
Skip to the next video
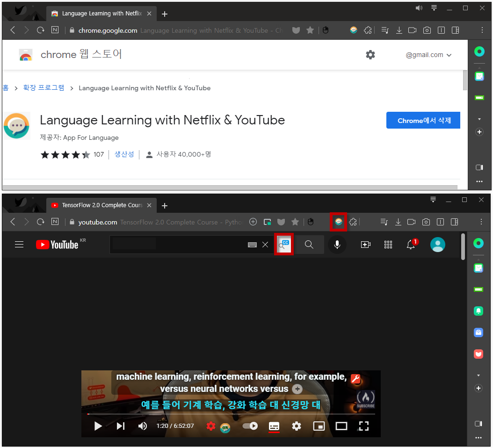click(x=120, y=426)
